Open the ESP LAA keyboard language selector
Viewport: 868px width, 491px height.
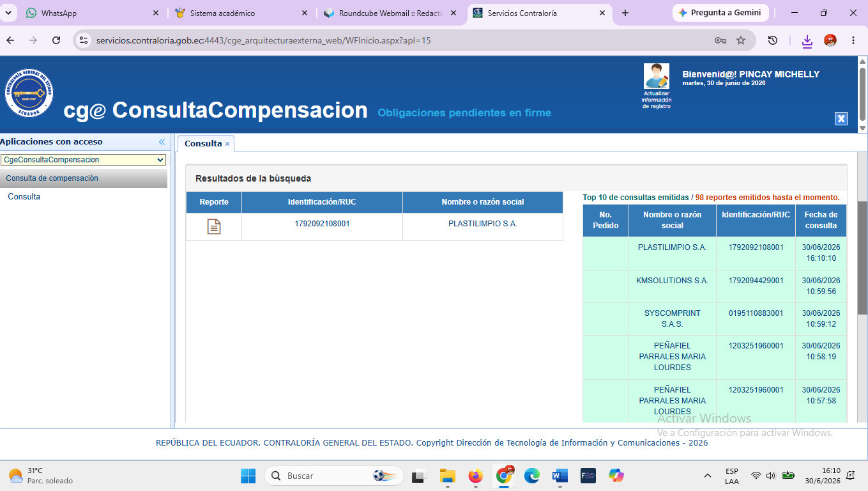732,476
